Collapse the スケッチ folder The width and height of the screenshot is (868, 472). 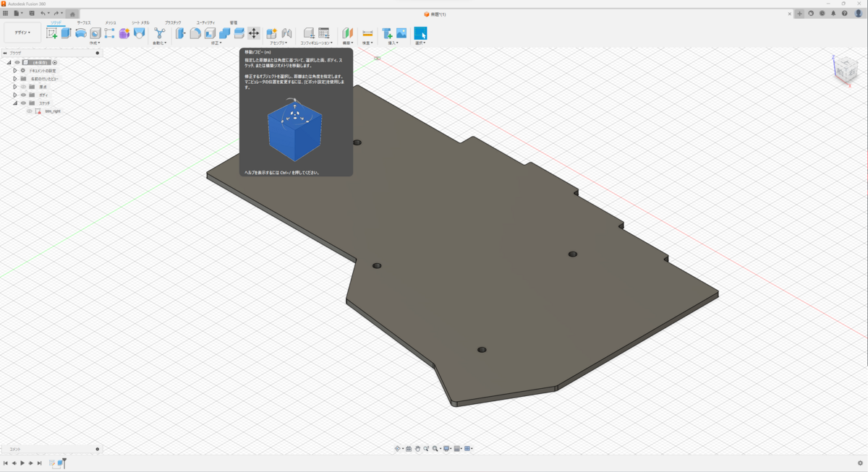(15, 103)
